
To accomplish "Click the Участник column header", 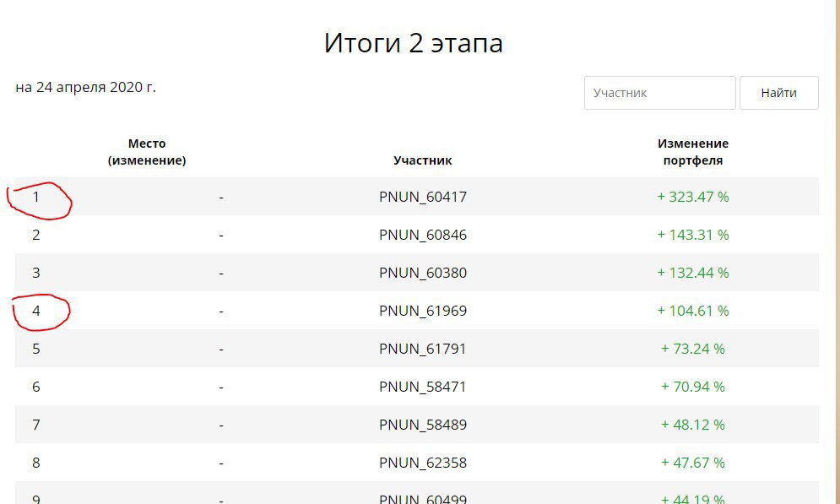I will (x=423, y=160).
